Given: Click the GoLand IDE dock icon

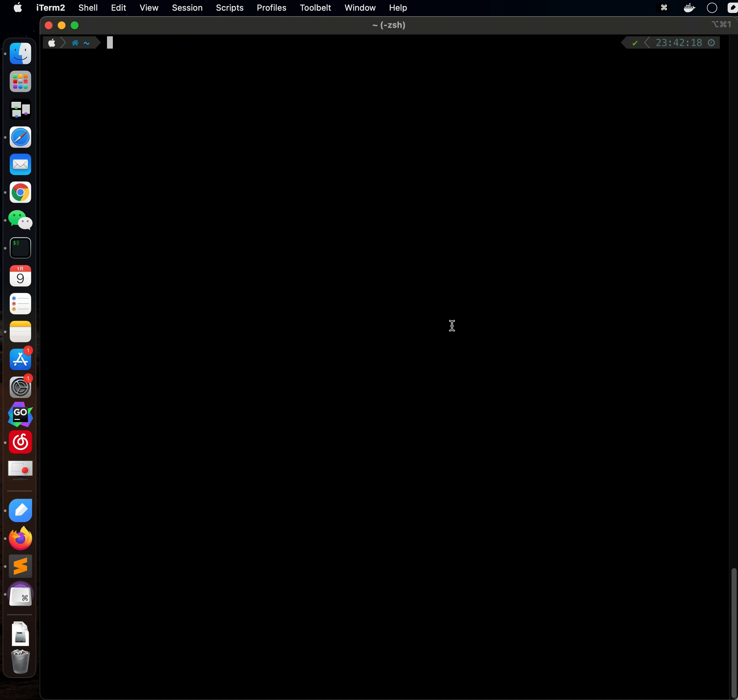Looking at the screenshot, I should coord(20,414).
